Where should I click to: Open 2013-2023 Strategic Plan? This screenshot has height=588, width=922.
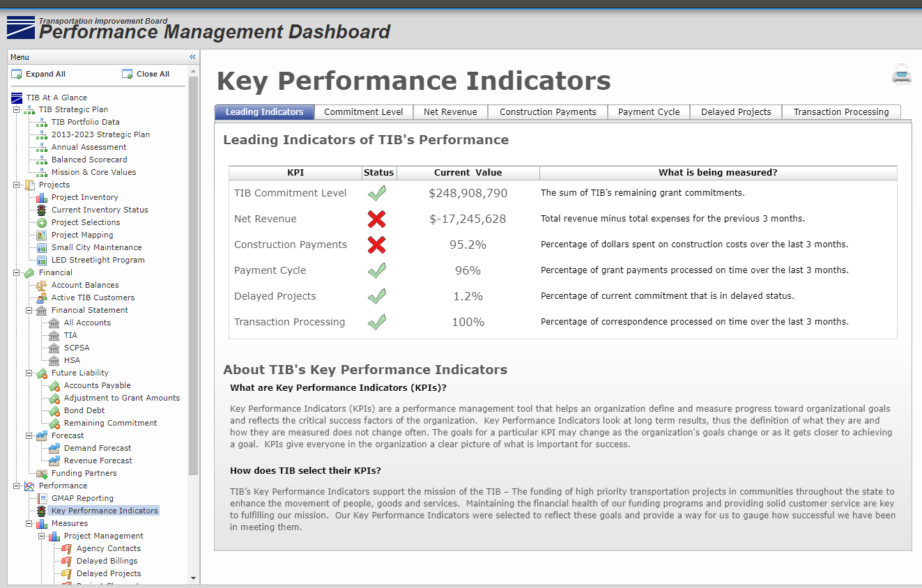(x=100, y=134)
